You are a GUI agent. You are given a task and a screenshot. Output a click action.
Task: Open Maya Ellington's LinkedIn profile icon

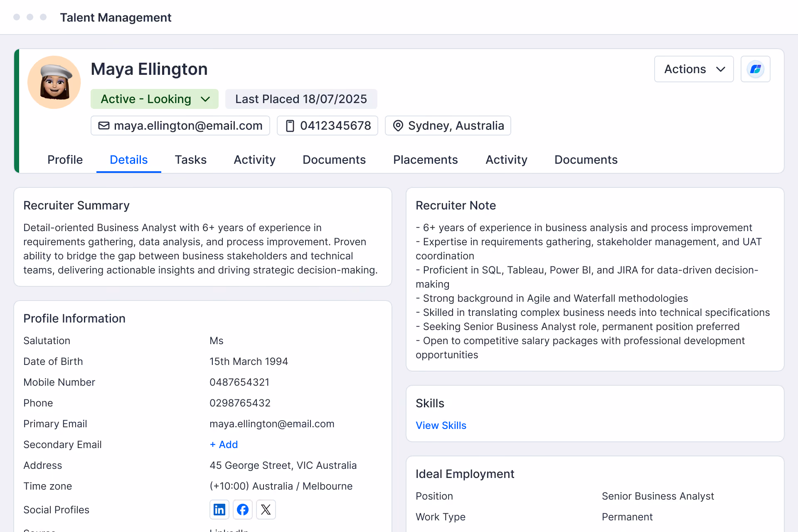point(219,510)
